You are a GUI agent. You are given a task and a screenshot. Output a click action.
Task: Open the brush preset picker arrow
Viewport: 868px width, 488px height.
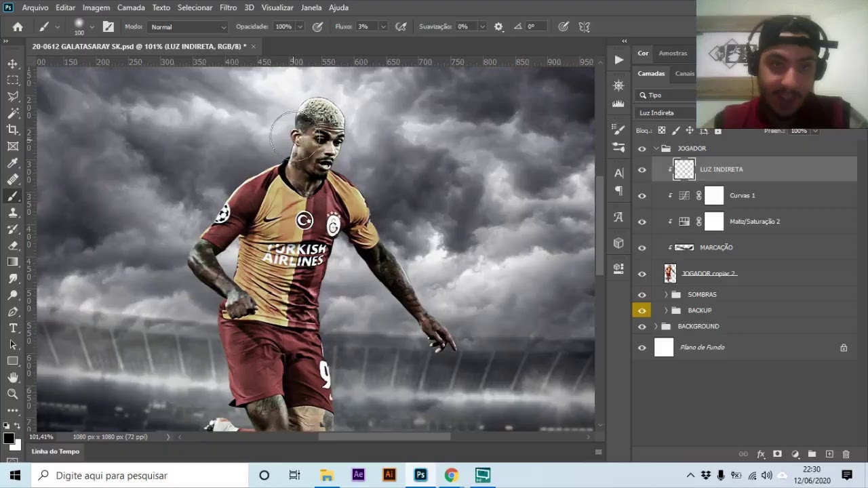point(92,27)
